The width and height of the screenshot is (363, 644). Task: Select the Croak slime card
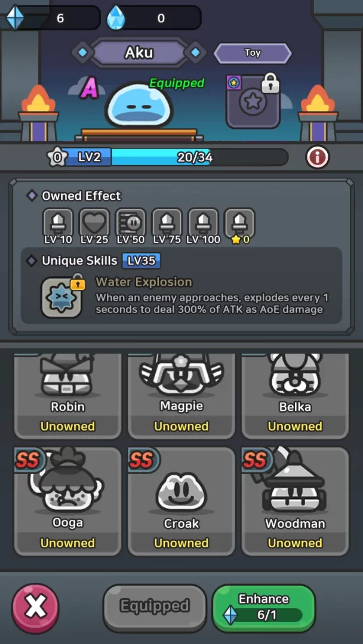[x=181, y=501]
